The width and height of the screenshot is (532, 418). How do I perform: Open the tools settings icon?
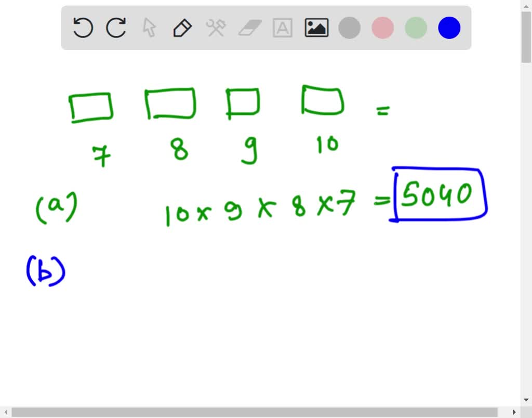tap(216, 28)
